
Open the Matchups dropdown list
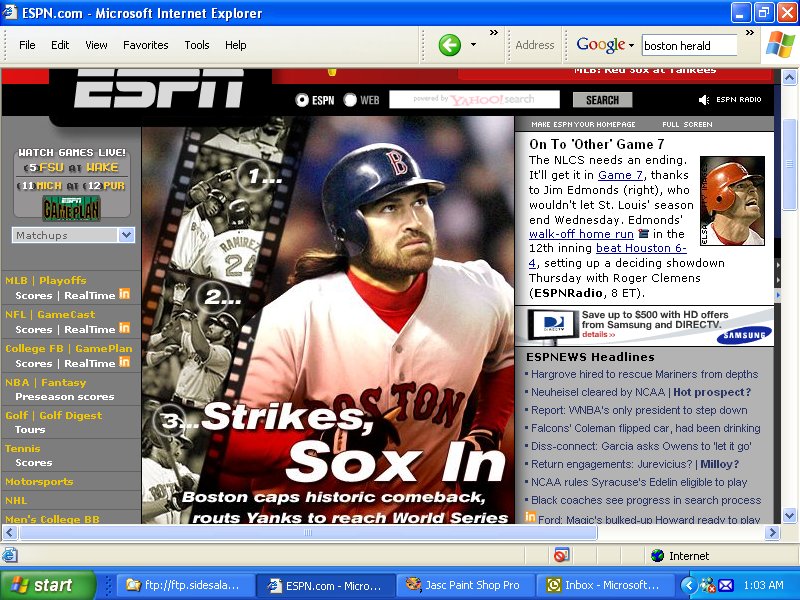click(126, 235)
